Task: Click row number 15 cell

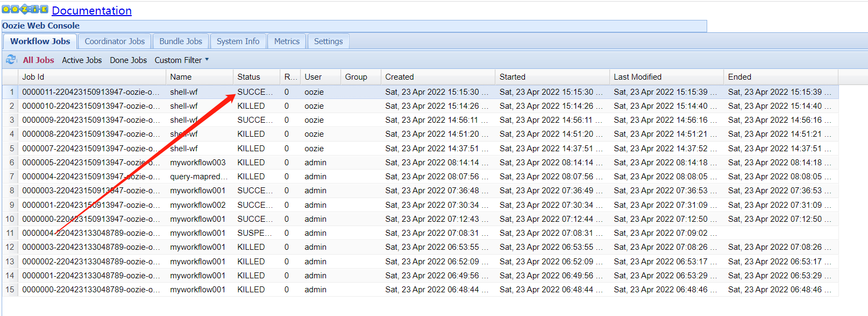Action: click(10, 290)
